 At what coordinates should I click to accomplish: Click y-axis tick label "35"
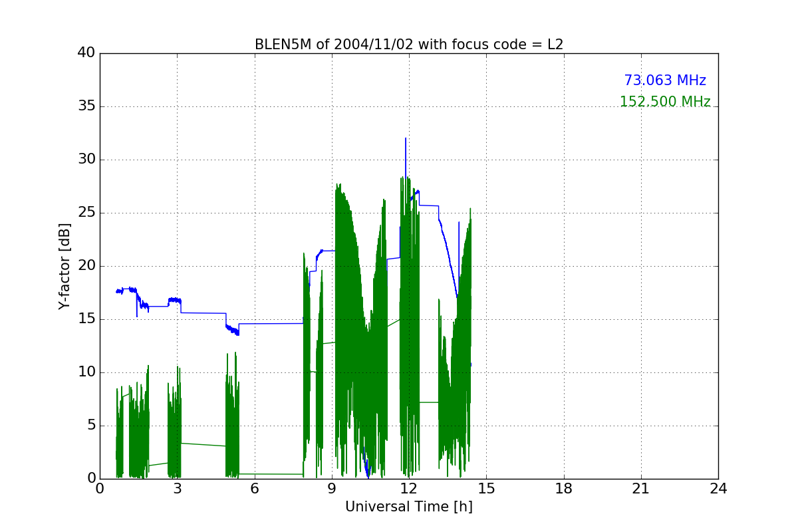[x=86, y=106]
